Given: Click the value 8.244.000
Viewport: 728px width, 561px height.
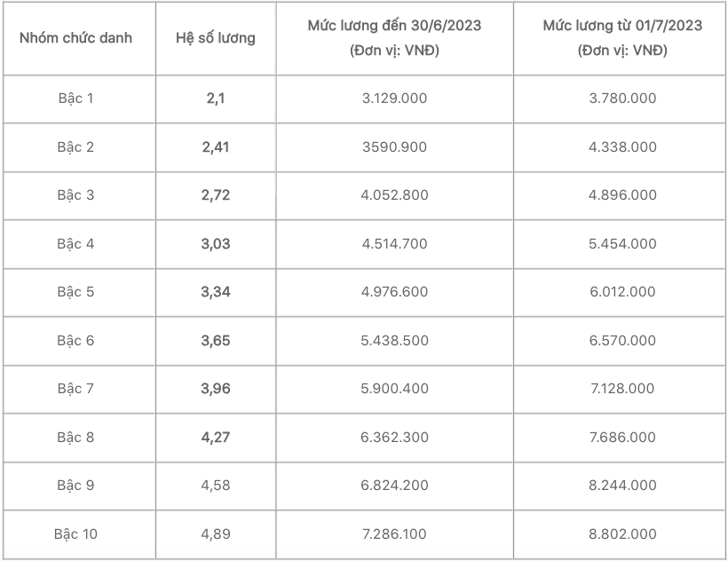Looking at the screenshot, I should click(622, 486).
